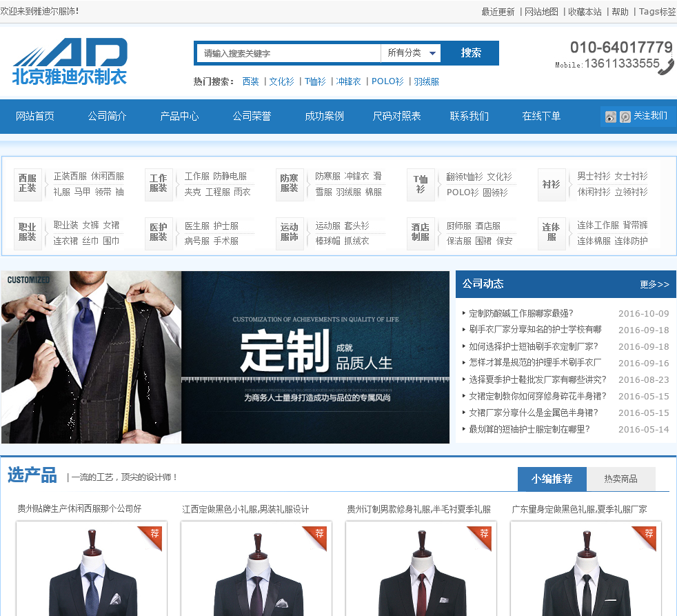Open 在线下单 in the navigation bar
This screenshot has height=616, width=677.
[x=541, y=116]
